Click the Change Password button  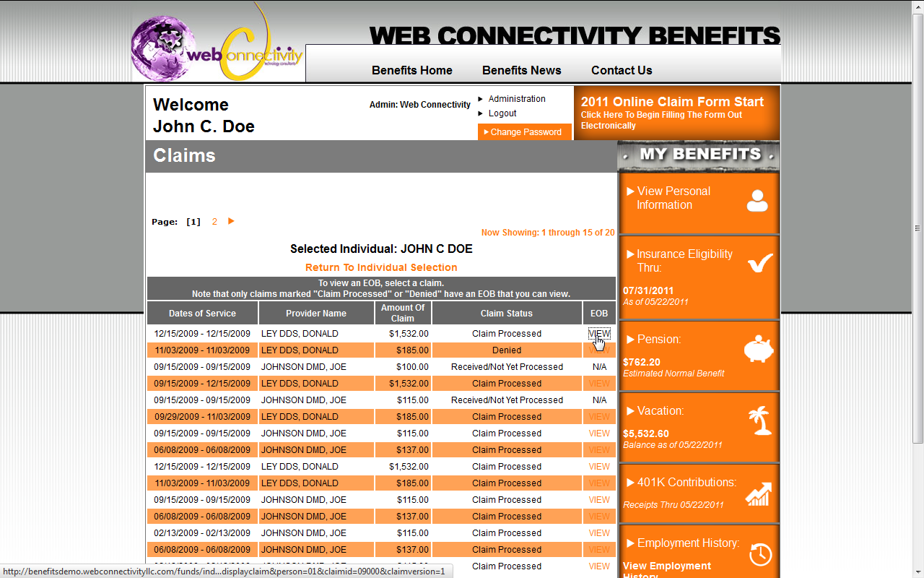point(525,131)
